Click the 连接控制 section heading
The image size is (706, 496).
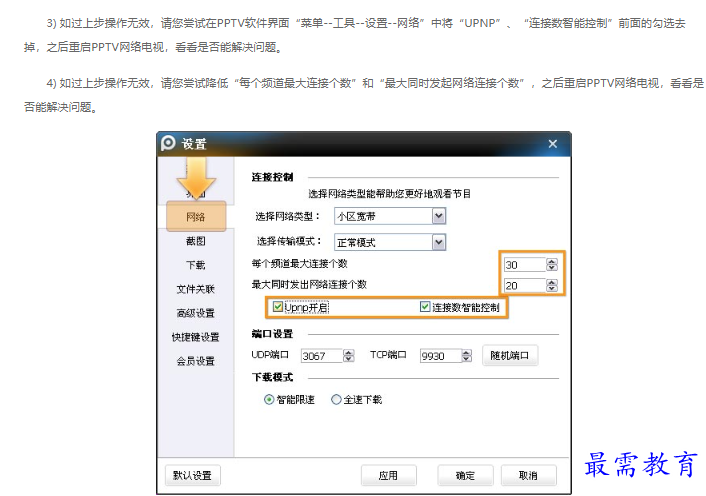coord(272,177)
